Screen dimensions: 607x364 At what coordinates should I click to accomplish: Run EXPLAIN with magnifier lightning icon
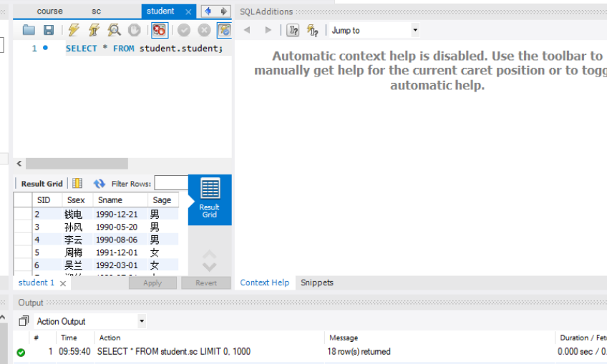point(114,30)
